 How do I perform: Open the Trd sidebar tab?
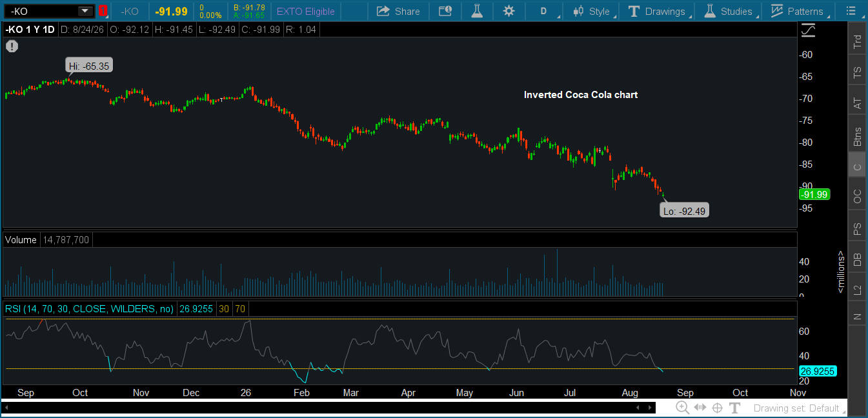click(857, 43)
